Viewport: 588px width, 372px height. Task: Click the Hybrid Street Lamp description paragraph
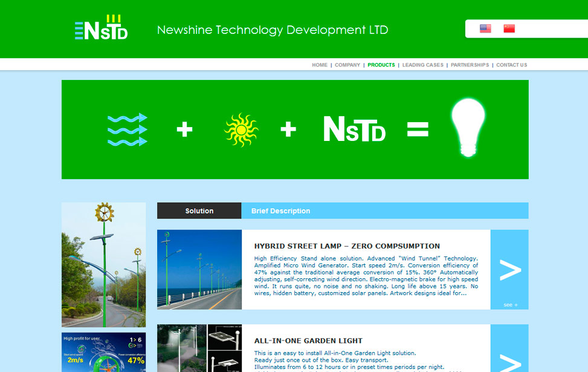pos(366,276)
